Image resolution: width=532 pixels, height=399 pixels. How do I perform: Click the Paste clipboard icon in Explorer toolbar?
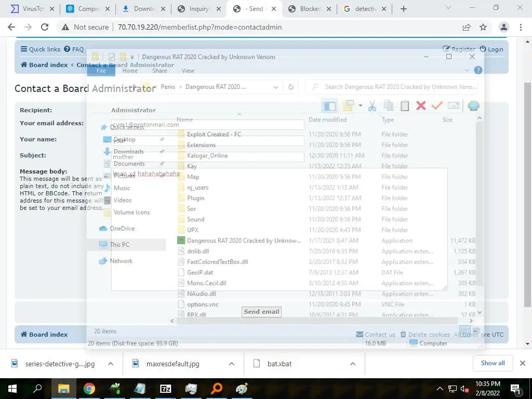405,106
